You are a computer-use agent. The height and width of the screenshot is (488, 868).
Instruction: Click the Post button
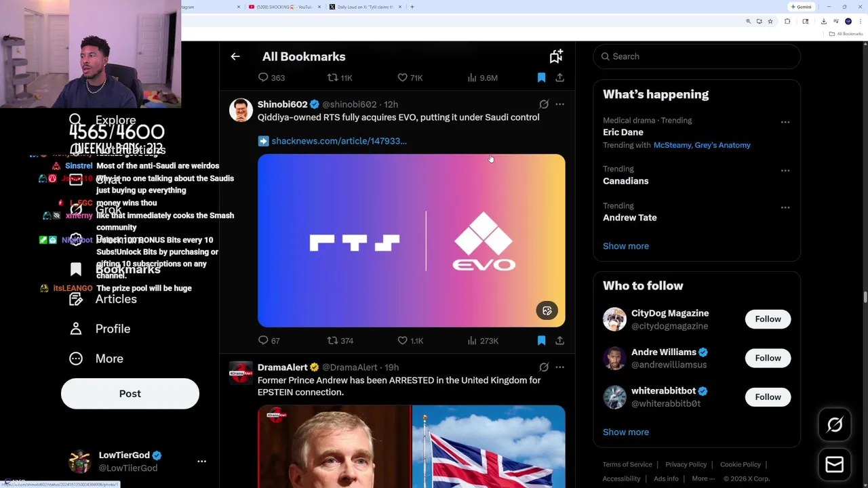[x=130, y=394]
